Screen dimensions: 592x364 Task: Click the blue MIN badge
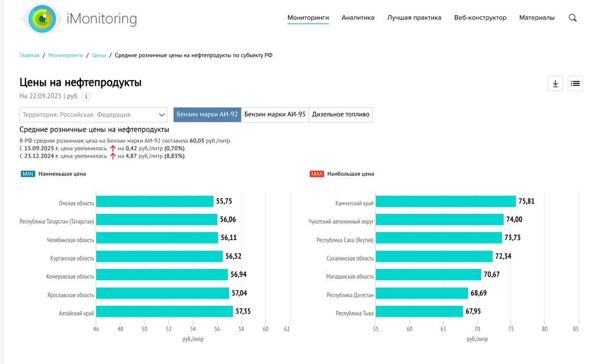coord(28,174)
